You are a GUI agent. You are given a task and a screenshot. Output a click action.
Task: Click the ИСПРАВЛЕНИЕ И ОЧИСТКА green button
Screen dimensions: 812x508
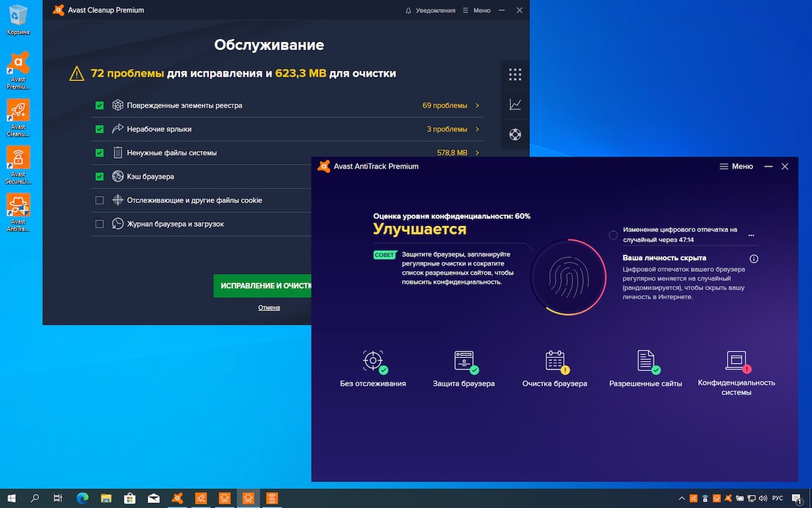(x=263, y=285)
